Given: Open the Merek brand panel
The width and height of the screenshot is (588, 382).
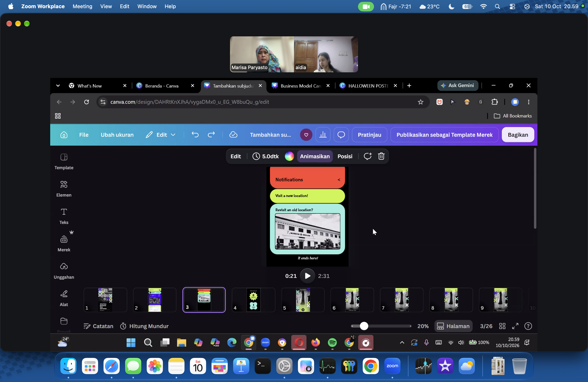Looking at the screenshot, I should (64, 244).
